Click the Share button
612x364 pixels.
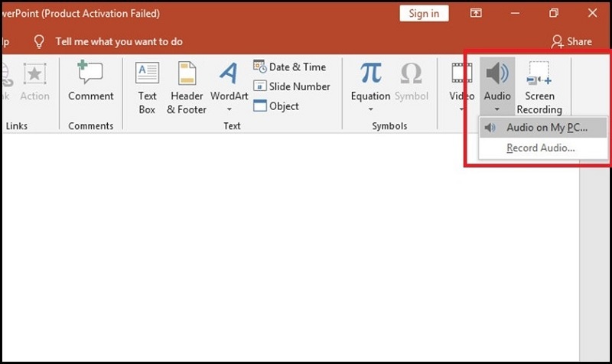click(571, 41)
